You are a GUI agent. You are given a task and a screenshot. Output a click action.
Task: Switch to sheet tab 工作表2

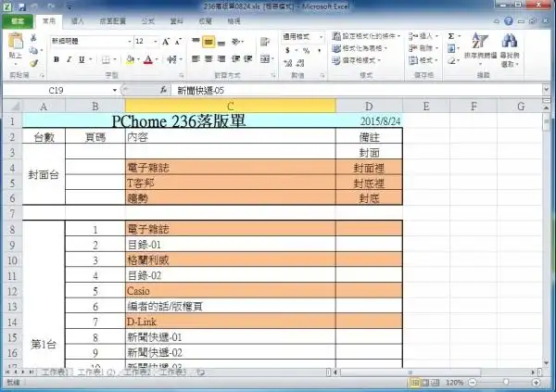tap(137, 373)
